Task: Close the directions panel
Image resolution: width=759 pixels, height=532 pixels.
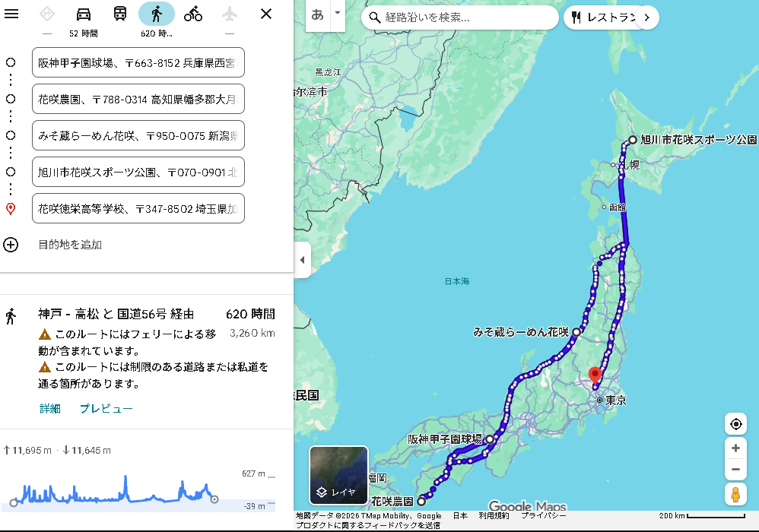Action: tap(266, 14)
